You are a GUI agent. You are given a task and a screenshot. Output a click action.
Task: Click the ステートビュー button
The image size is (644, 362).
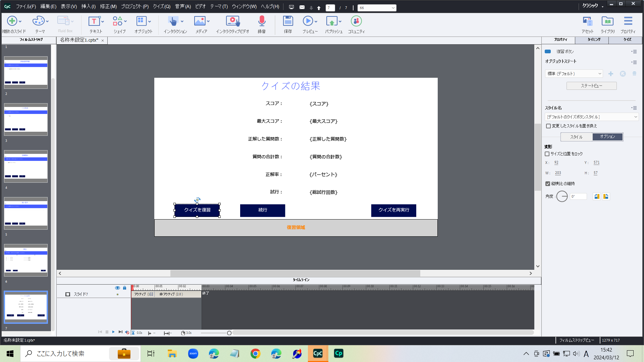pos(591,85)
